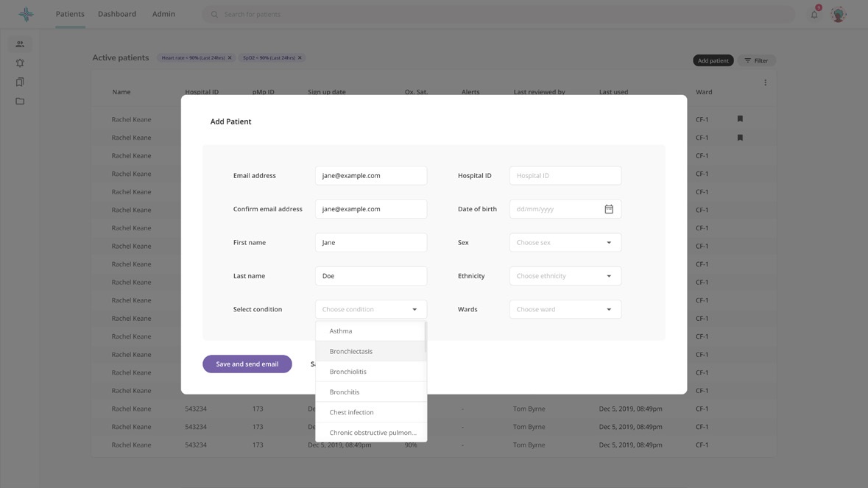Click the Sign up date column header

tap(327, 92)
